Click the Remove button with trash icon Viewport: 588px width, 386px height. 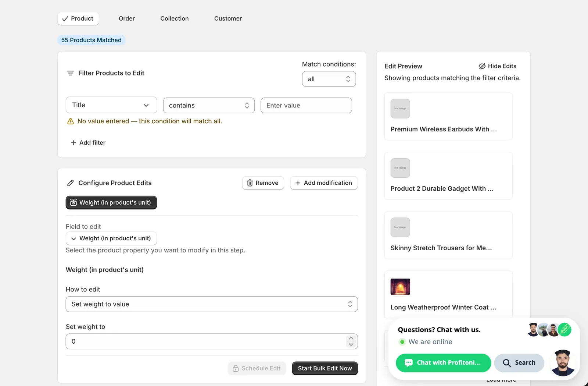263,183
